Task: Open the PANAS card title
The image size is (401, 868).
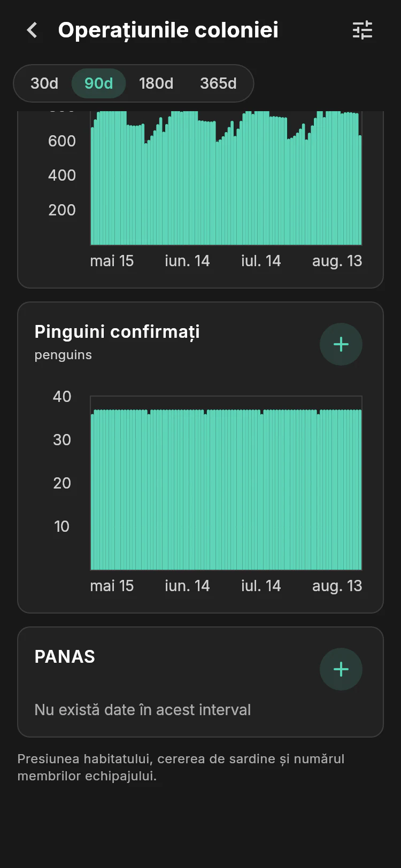Action: pyautogui.click(x=65, y=656)
